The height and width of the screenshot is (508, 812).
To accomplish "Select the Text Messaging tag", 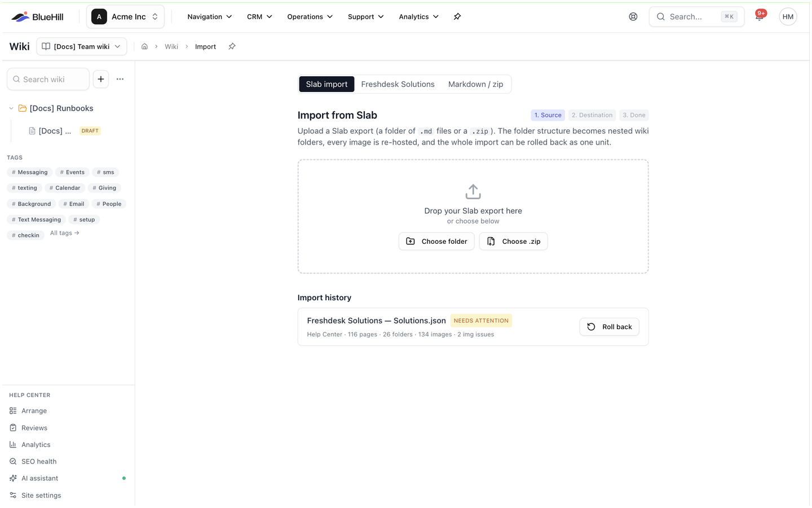I will [x=37, y=220].
